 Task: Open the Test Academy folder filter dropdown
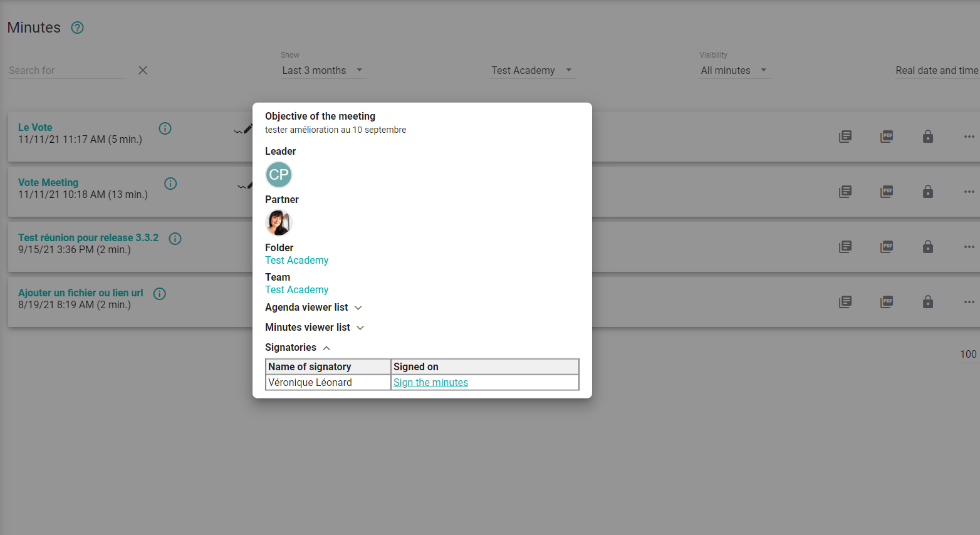pyautogui.click(x=532, y=70)
